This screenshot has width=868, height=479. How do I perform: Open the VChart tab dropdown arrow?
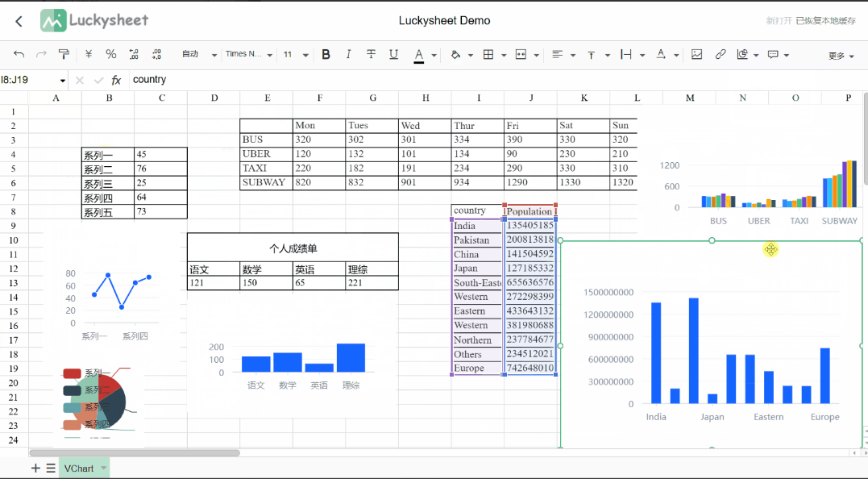(103, 469)
